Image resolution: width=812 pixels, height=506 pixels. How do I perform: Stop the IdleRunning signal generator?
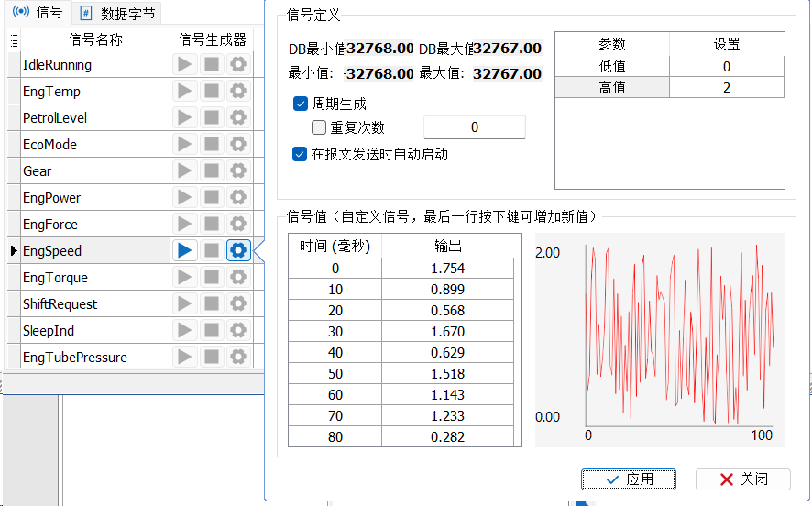212,65
